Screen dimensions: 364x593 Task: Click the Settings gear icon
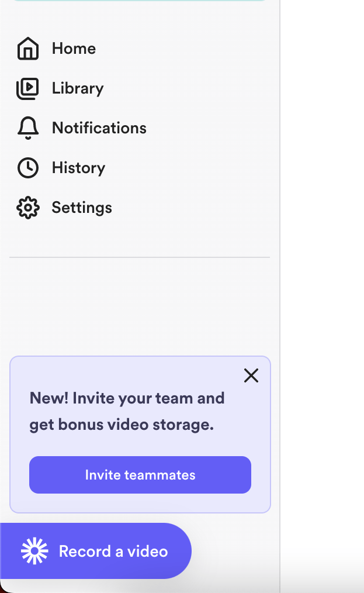27,208
